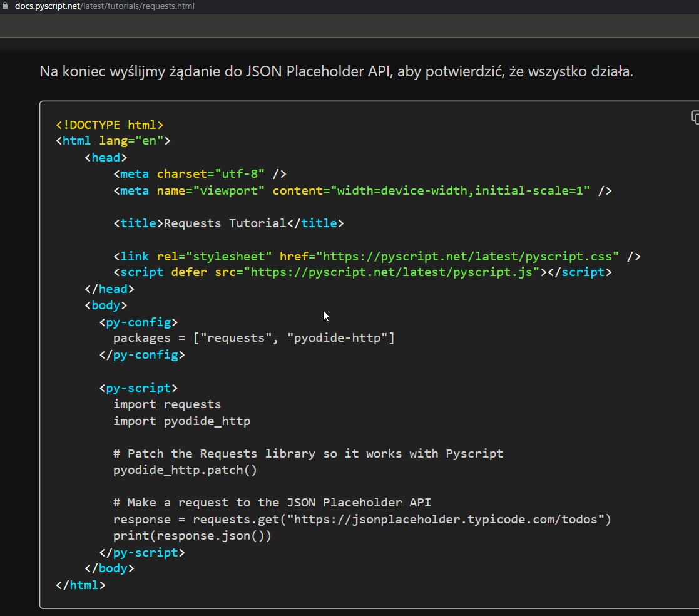Screen dimensions: 699x616
Task: Click the 'packages = ["requests", "pyodide-http"]' line
Action: tap(254, 338)
